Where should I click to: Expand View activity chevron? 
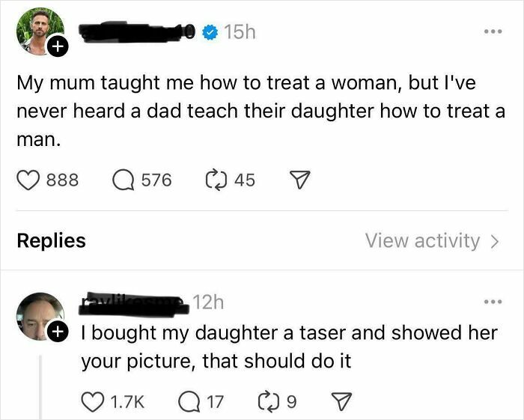[x=493, y=241]
